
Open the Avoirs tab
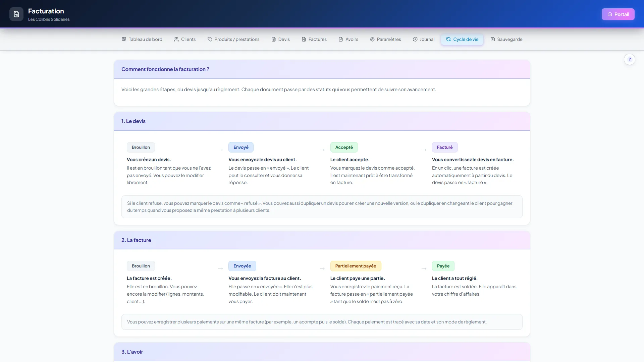(x=348, y=39)
